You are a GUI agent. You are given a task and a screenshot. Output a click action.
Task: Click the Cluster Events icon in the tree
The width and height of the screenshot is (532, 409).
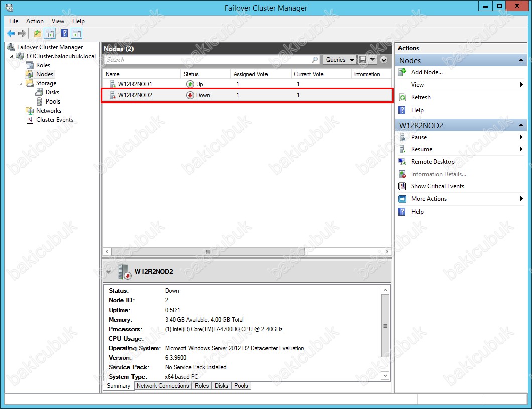tap(30, 120)
